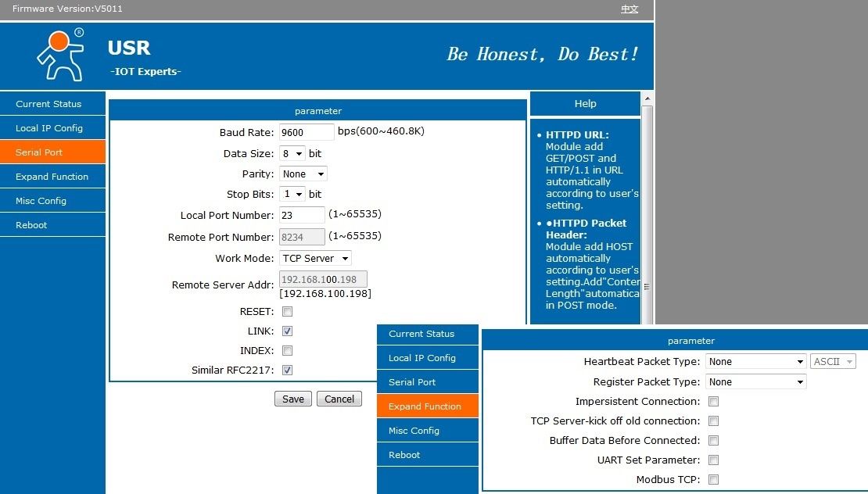Open Misc Config in the main sidebar
The height and width of the screenshot is (494, 868).
[52, 201]
